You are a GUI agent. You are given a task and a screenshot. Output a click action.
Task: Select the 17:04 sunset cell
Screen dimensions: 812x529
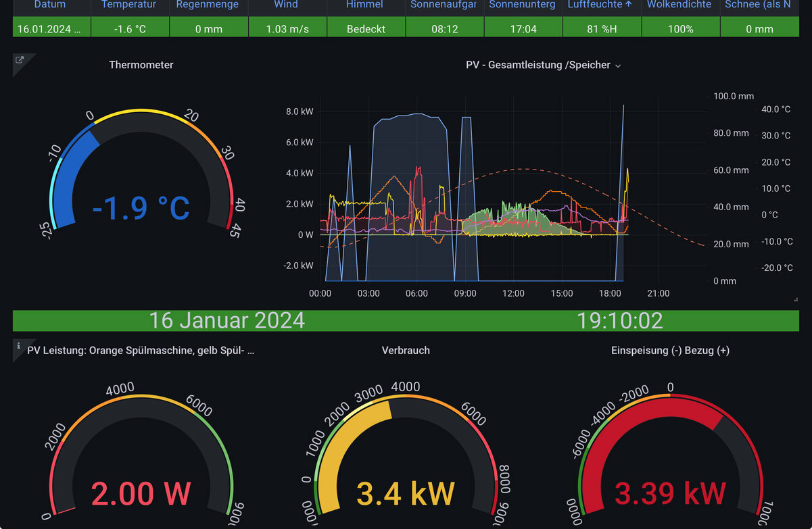[x=522, y=28]
